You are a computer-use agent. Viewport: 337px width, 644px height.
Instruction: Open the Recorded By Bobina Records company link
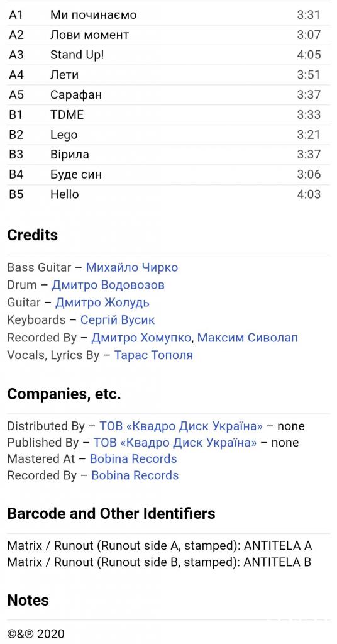click(x=135, y=475)
